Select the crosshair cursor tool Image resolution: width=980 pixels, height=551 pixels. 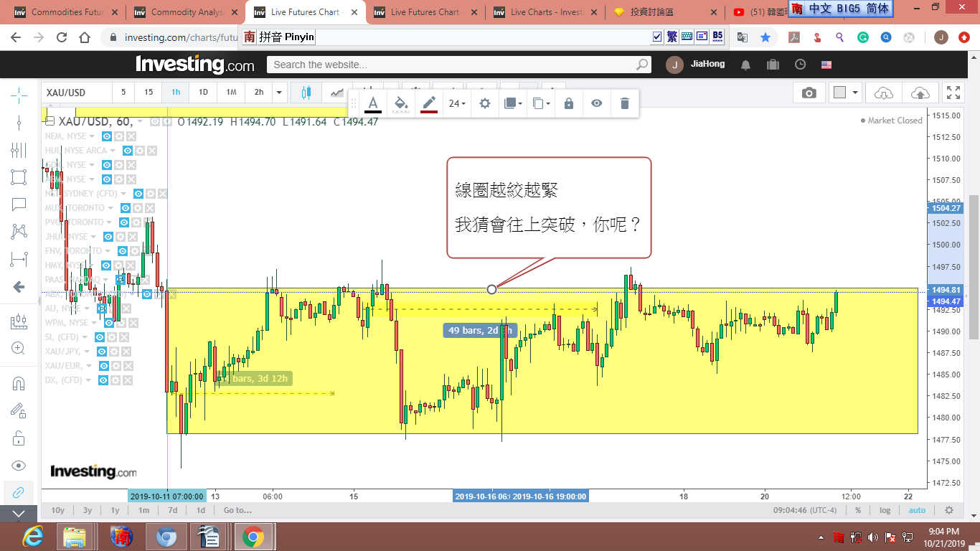click(19, 94)
